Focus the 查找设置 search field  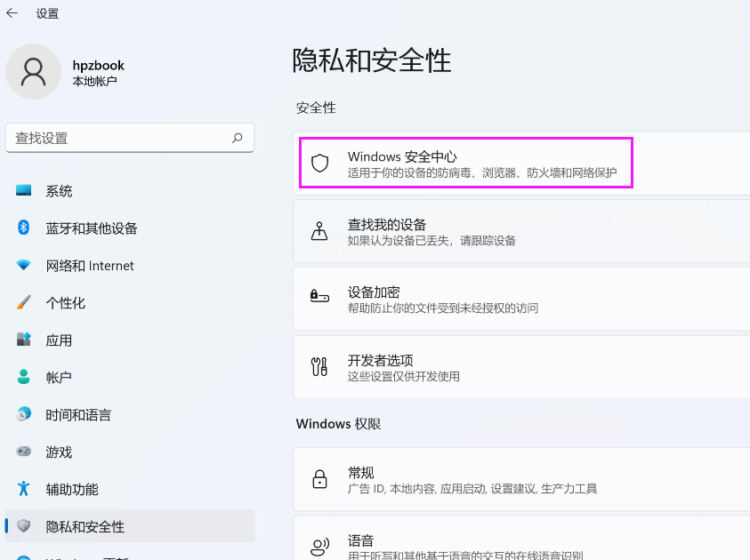[x=130, y=138]
